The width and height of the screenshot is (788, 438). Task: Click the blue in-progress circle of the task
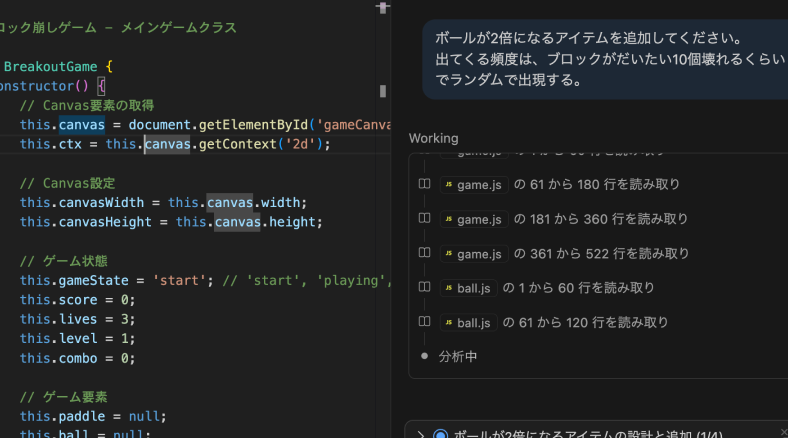[440, 434]
